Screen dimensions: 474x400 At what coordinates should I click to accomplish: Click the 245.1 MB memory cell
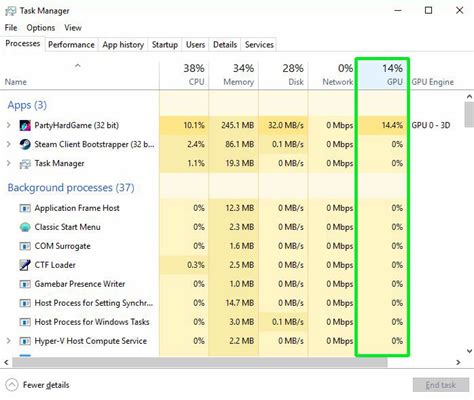pyautogui.click(x=234, y=125)
